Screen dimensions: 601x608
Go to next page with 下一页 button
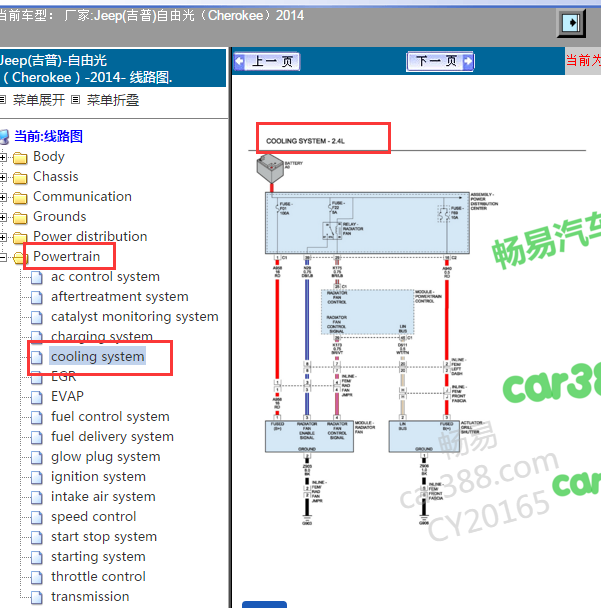click(x=440, y=61)
